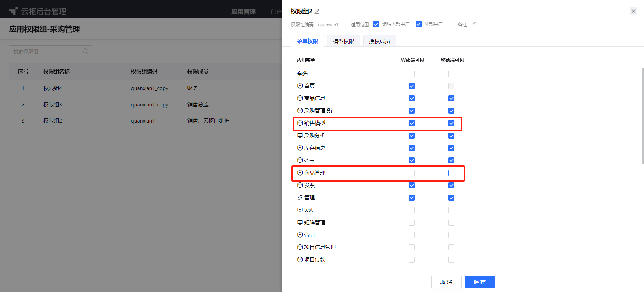644x292 pixels.
Task: Click the 矩阵管理 menu label
Action: [x=315, y=222]
